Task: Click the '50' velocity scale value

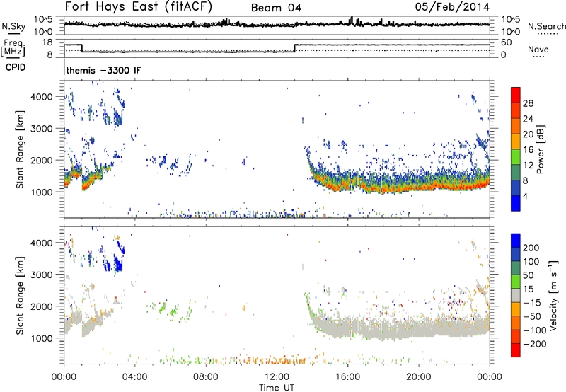Action: [x=529, y=275]
